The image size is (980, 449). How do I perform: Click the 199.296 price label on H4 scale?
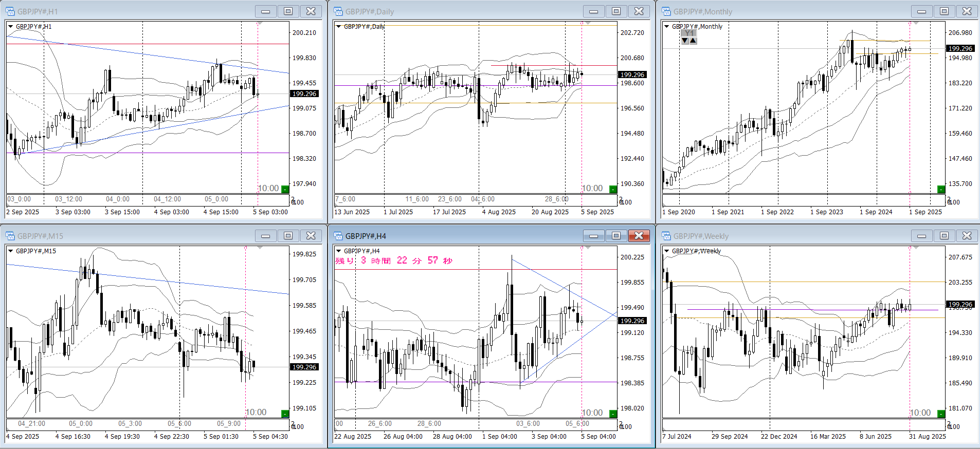coord(632,321)
